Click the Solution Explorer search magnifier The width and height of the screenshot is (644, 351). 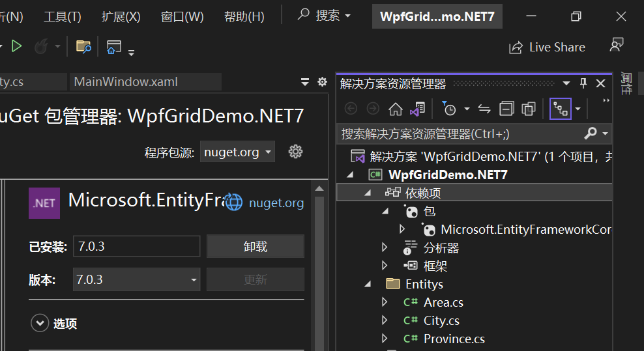click(x=590, y=133)
